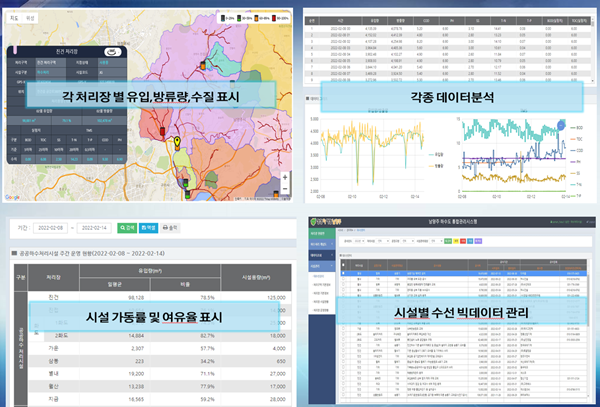Click the blue 엑셀 export button
The height and width of the screenshot is (407, 600).
tap(148, 228)
